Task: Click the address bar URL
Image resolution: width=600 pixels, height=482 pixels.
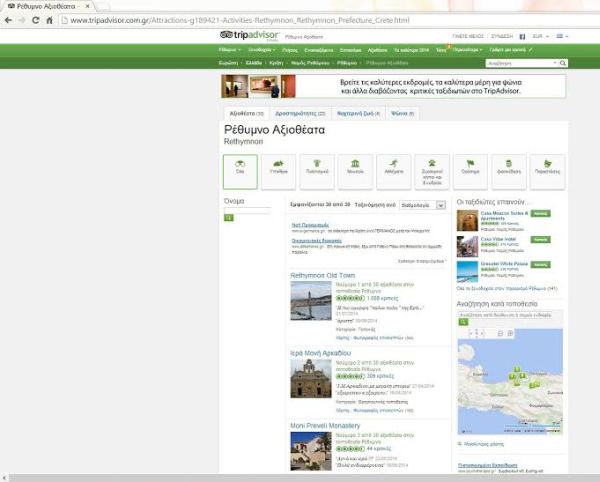Action: 240,20
